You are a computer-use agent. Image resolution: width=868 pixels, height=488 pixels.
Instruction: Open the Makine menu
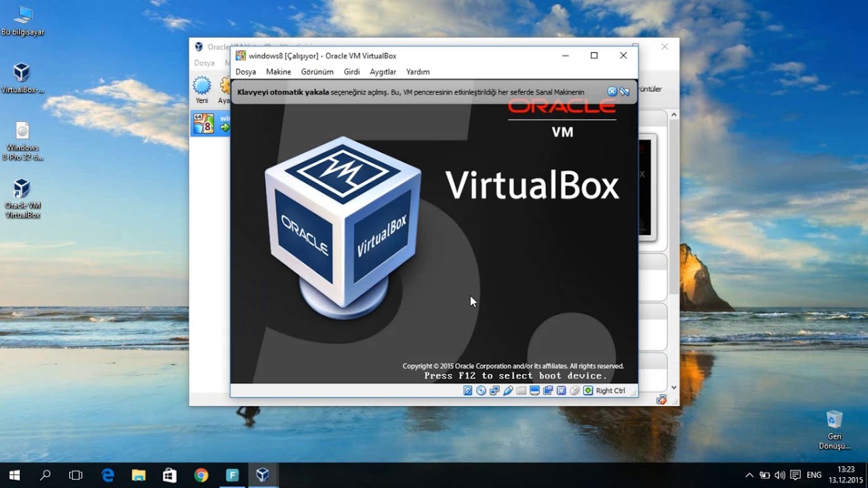pos(279,72)
